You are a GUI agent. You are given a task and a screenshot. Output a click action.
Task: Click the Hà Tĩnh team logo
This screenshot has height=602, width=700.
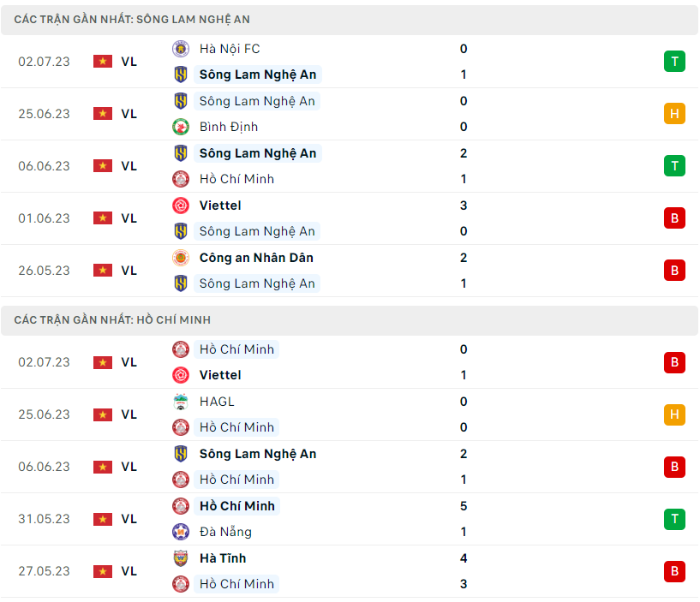coord(181,558)
